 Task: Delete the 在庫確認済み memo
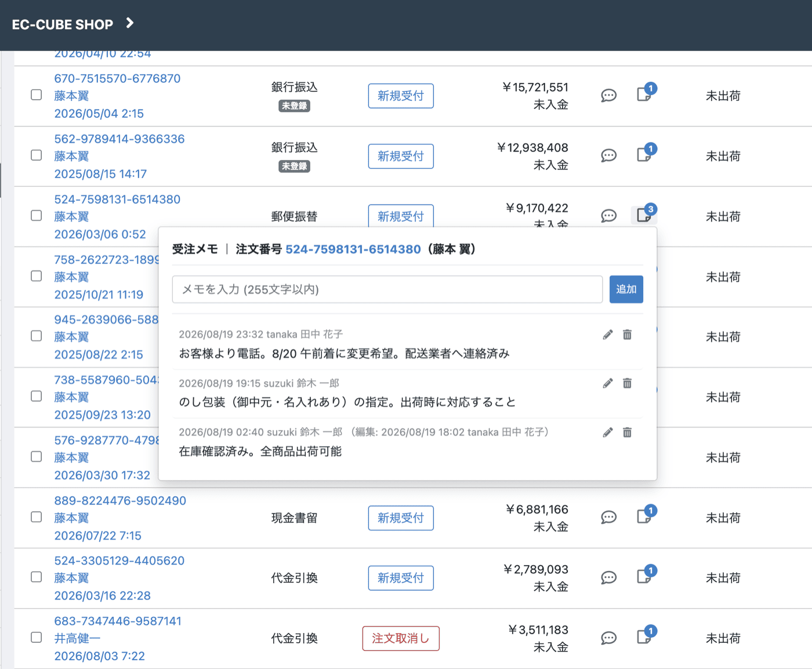point(627,432)
